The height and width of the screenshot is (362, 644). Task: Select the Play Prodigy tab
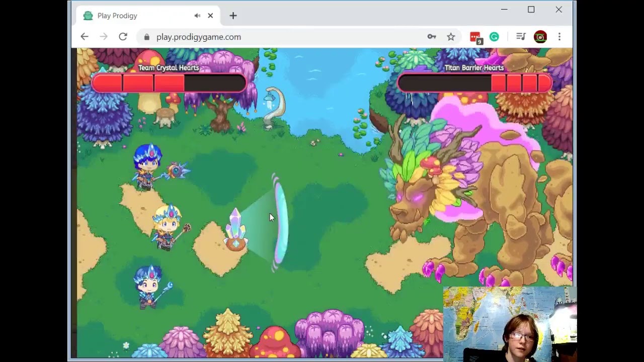click(148, 16)
